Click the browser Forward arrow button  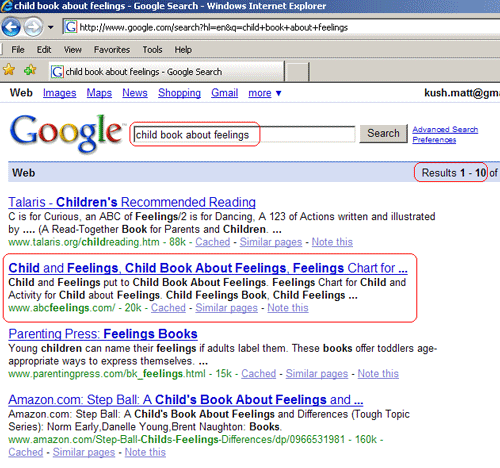33,27
